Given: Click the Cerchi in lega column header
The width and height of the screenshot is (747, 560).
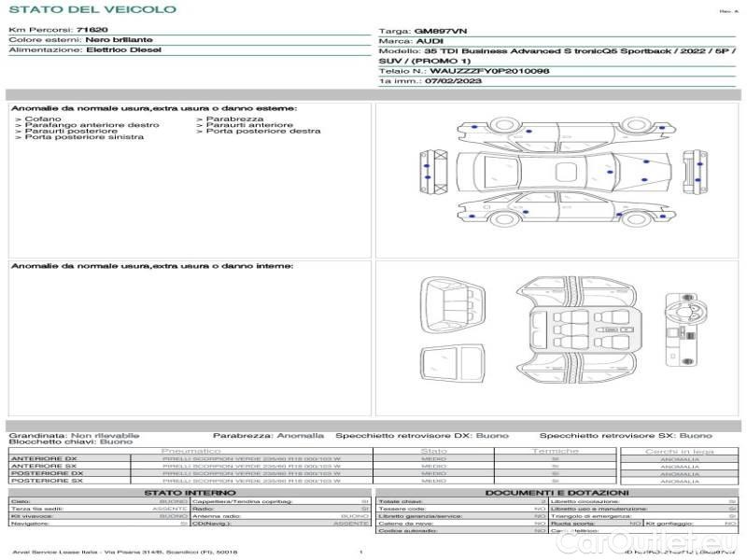Looking at the screenshot, I should pos(679,452).
